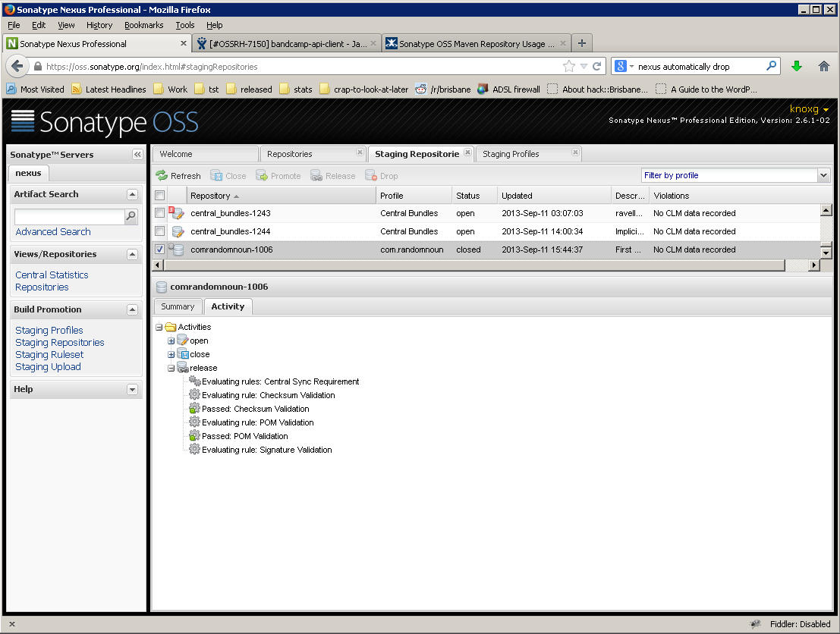Open the Bookmarks menu
This screenshot has width=840, height=634.
143,25
